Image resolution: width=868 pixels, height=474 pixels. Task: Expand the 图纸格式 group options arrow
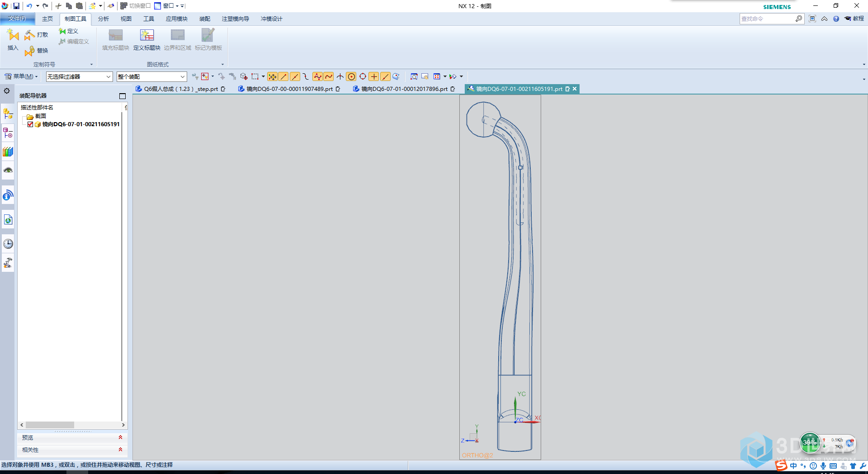[x=222, y=64]
